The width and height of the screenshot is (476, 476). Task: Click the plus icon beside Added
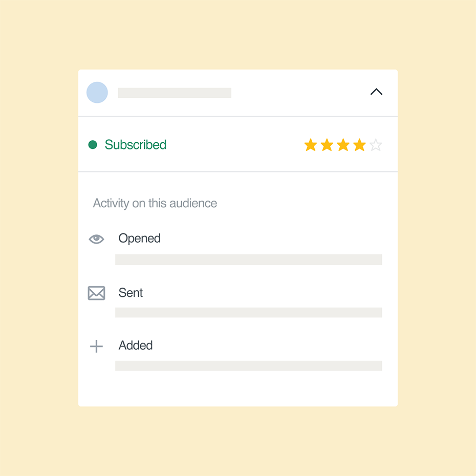[96, 347]
